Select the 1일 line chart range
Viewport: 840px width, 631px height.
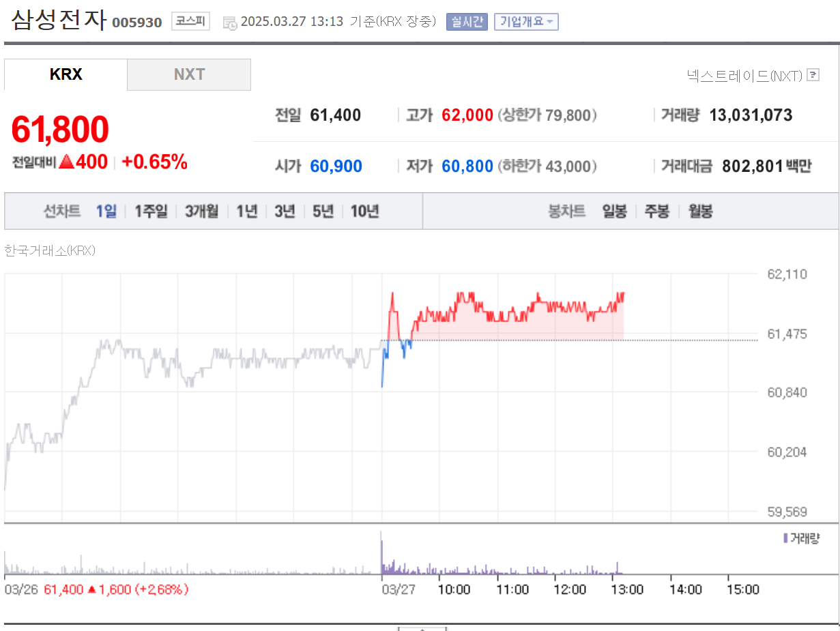point(106,211)
